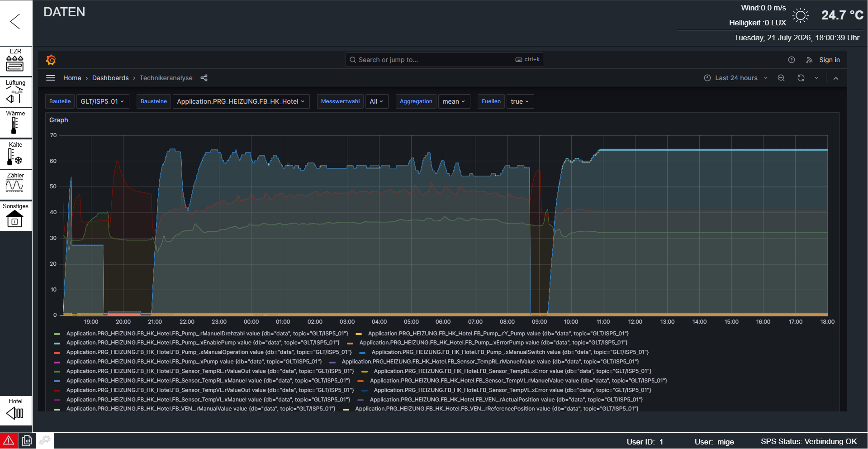This screenshot has width=868, height=449.
Task: Click color swatch of FB_Sensor_TempRL.xError series
Action: click(365, 371)
